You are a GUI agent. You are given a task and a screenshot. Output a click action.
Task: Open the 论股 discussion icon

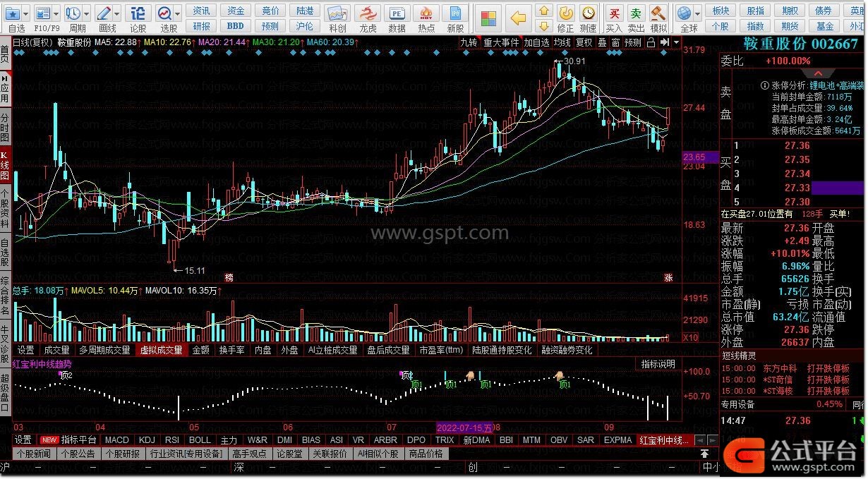click(138, 13)
